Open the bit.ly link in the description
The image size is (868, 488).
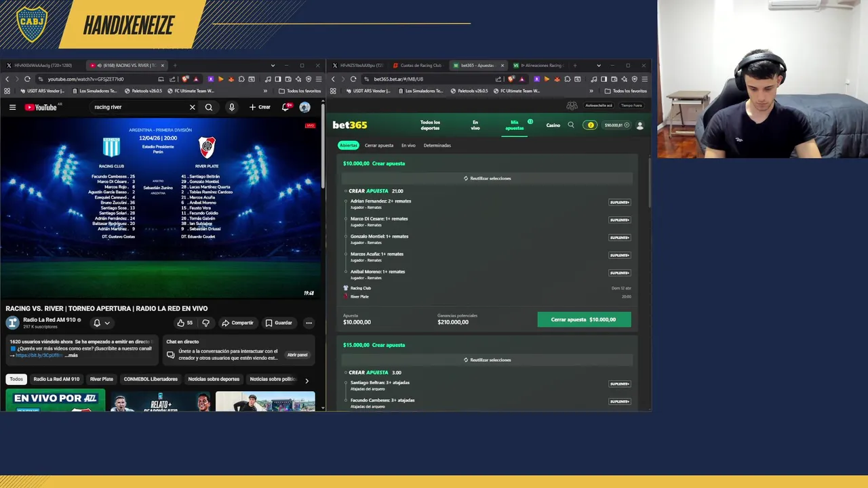(x=38, y=355)
